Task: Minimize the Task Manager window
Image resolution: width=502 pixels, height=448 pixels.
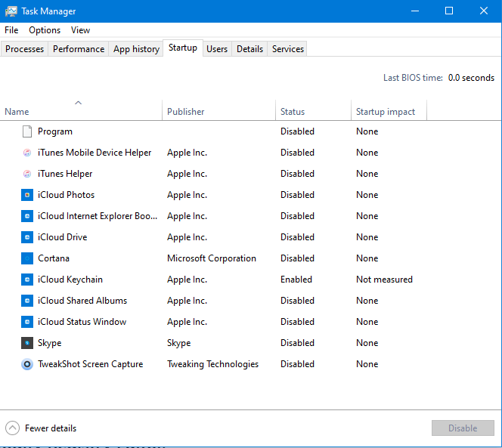Action: (x=415, y=11)
